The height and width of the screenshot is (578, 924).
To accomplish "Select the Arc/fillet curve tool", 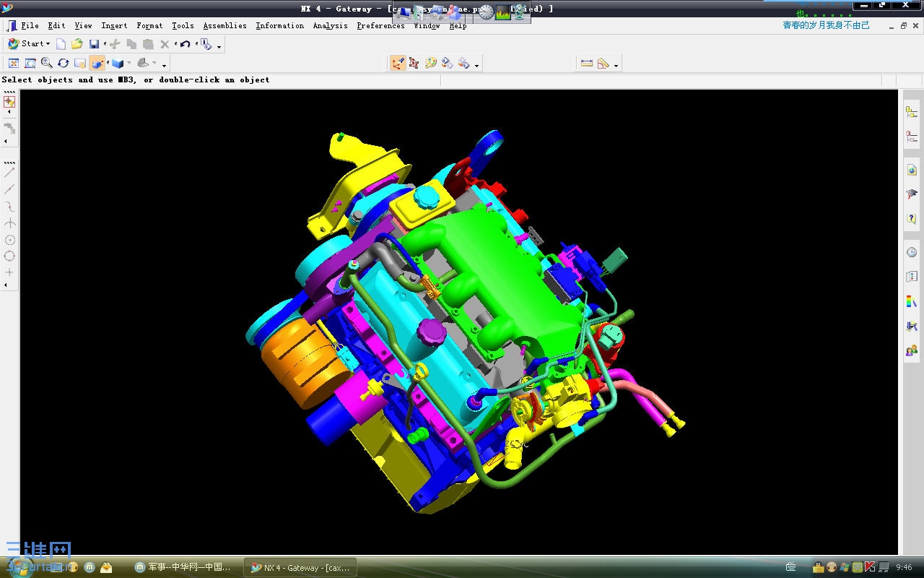I will tap(9, 206).
